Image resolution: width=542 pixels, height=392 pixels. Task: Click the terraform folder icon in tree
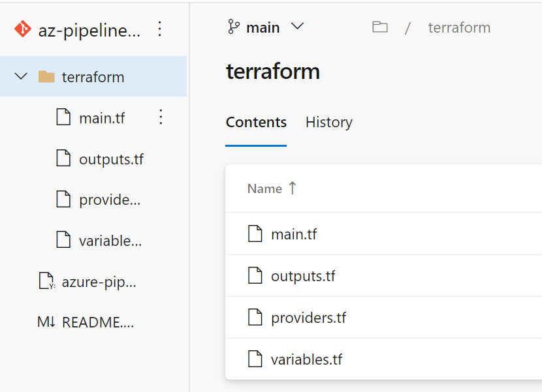pos(46,77)
